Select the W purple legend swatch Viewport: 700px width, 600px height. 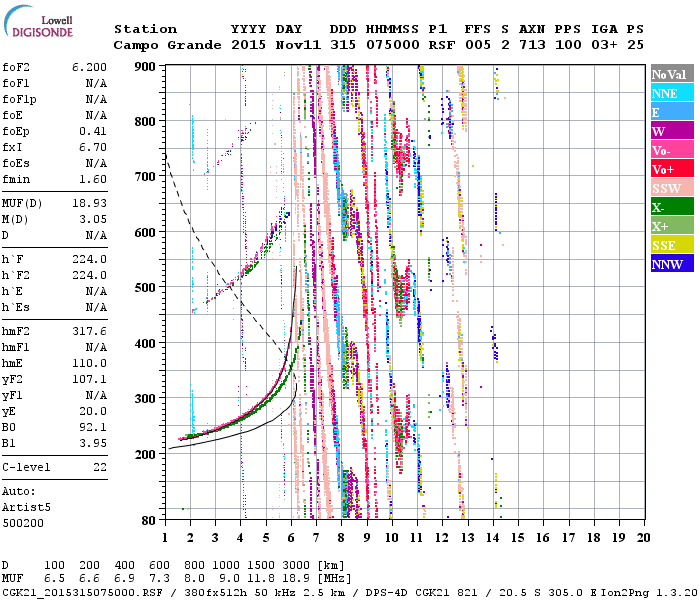672,131
